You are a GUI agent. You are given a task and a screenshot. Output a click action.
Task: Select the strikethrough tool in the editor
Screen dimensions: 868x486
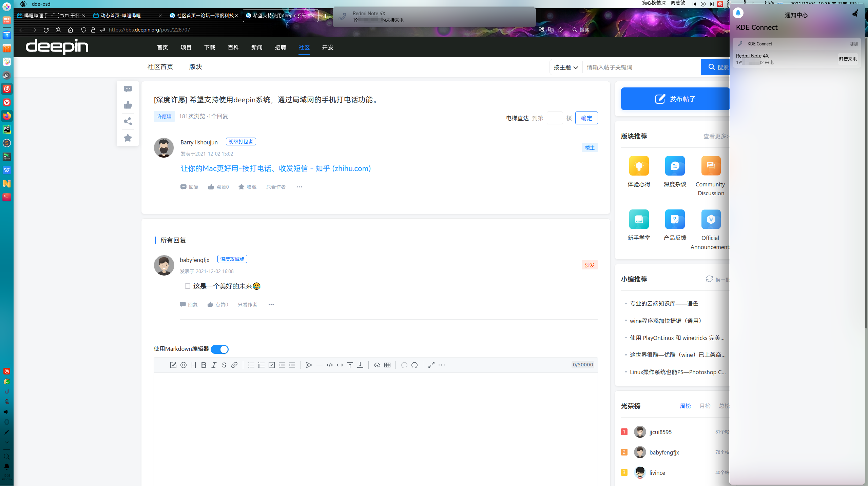[x=224, y=365]
